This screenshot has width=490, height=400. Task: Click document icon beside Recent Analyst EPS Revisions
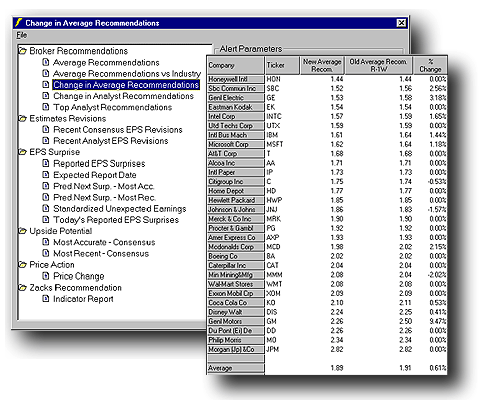[x=46, y=141]
